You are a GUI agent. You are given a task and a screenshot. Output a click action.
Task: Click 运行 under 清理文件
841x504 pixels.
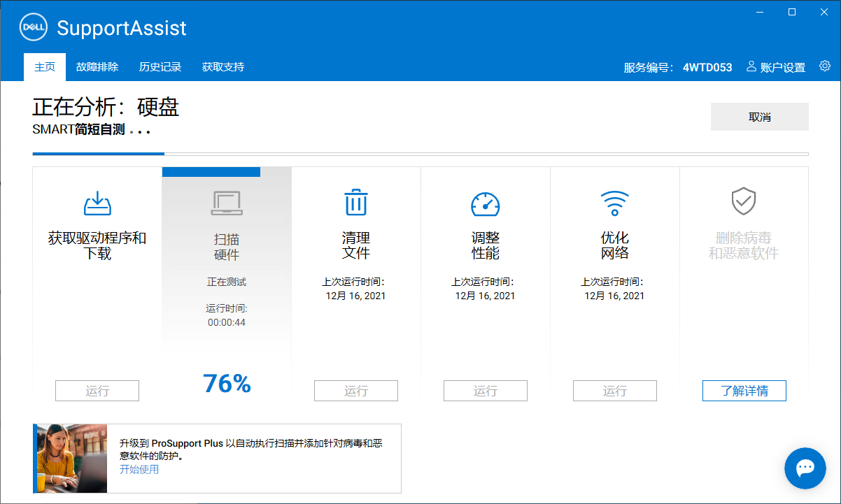pos(356,391)
